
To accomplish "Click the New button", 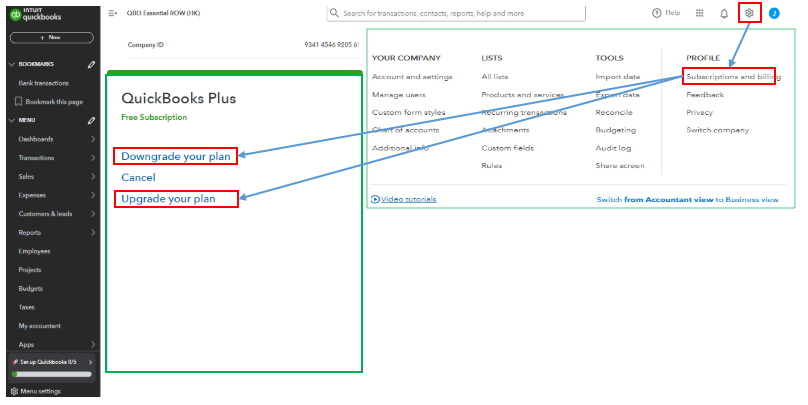I will click(52, 38).
